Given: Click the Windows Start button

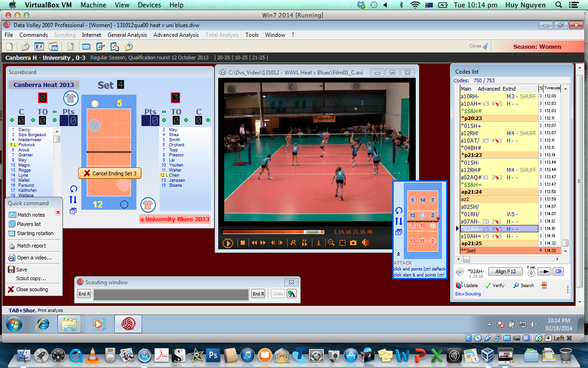Looking at the screenshot, I should point(14,324).
